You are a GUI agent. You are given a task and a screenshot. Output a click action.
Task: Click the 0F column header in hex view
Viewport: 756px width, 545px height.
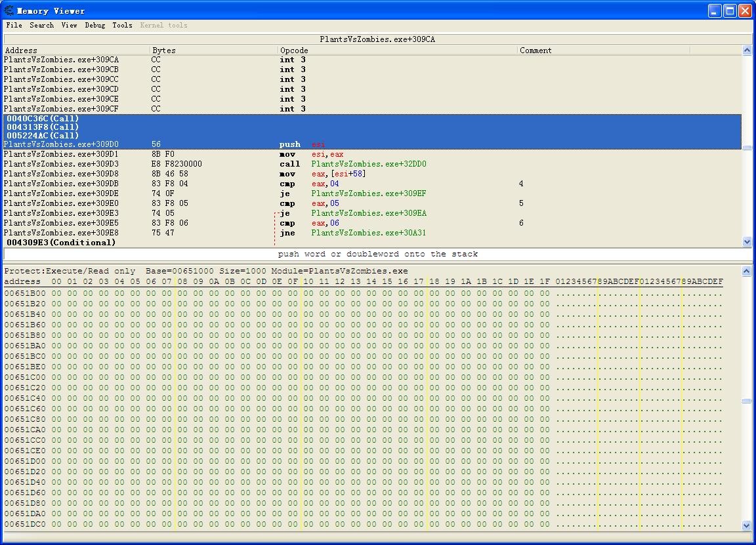click(293, 281)
